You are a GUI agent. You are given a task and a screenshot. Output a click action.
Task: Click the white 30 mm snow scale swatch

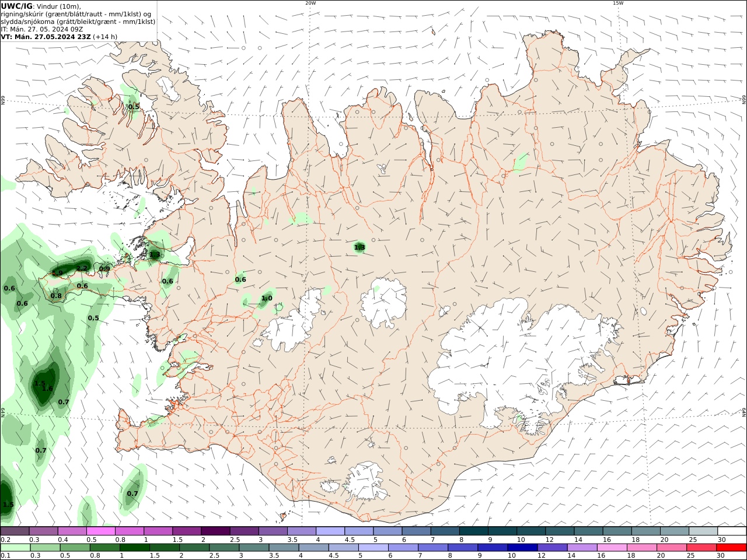click(732, 531)
